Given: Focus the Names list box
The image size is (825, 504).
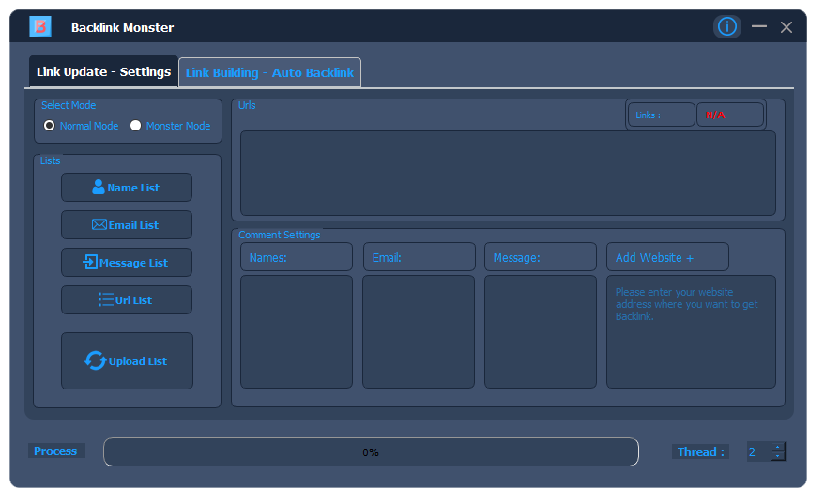Looking at the screenshot, I should pos(297,332).
